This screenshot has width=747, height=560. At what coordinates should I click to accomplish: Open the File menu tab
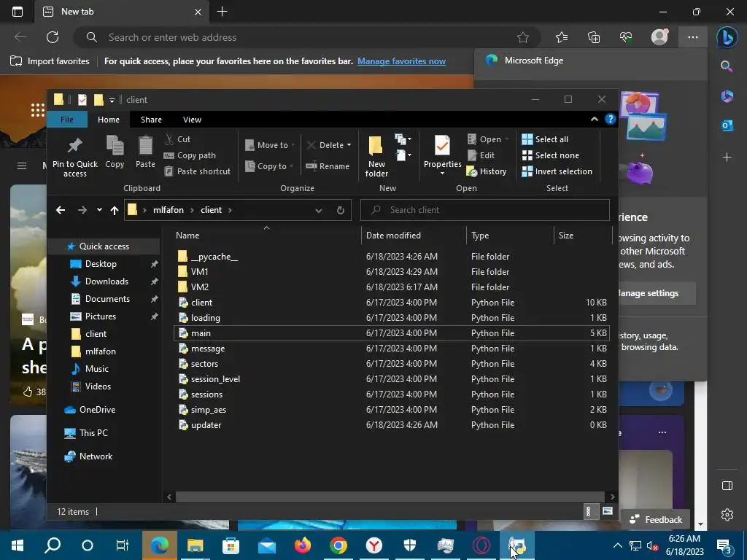click(67, 120)
